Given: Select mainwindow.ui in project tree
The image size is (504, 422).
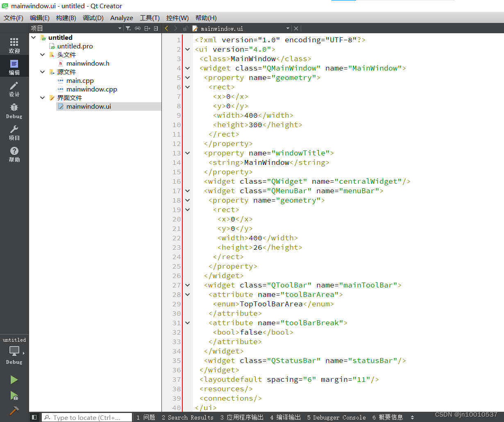Looking at the screenshot, I should tap(89, 106).
